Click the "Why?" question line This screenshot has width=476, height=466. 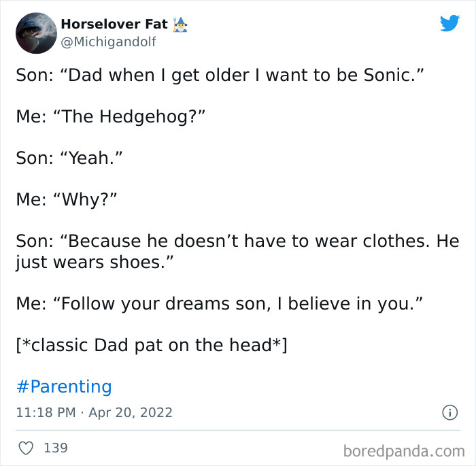(67, 199)
